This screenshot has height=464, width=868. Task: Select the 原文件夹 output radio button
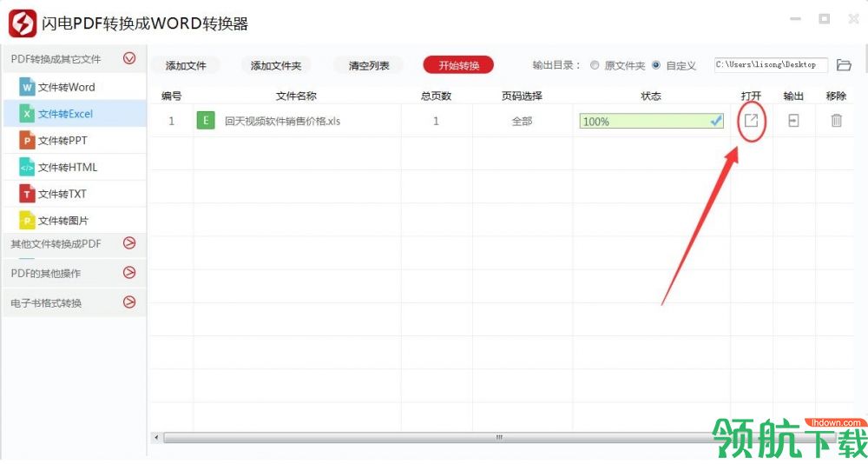595,65
